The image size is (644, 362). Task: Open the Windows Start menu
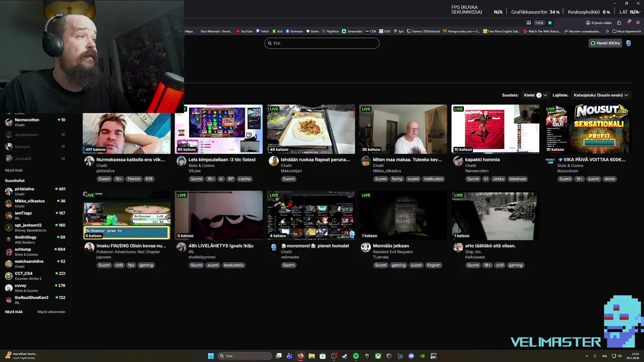(x=211, y=356)
